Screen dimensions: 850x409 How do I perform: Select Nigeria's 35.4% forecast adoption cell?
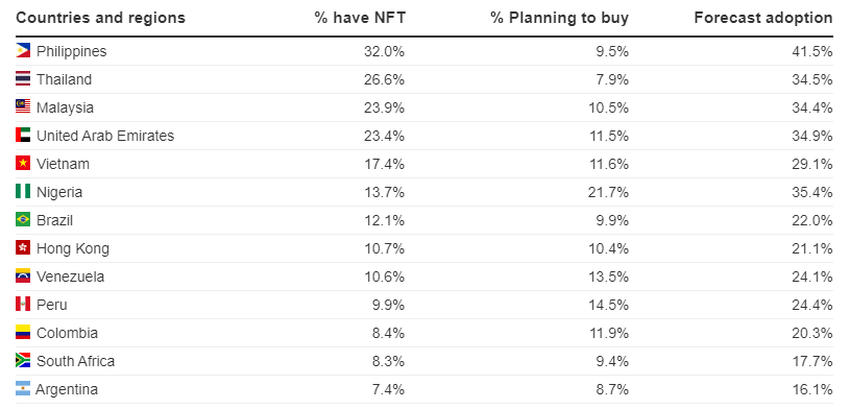(811, 192)
